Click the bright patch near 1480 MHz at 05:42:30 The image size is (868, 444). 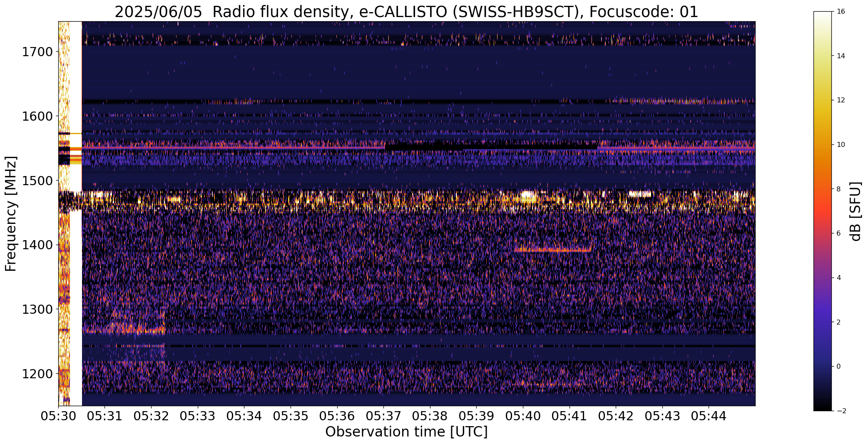pyautogui.click(x=640, y=194)
